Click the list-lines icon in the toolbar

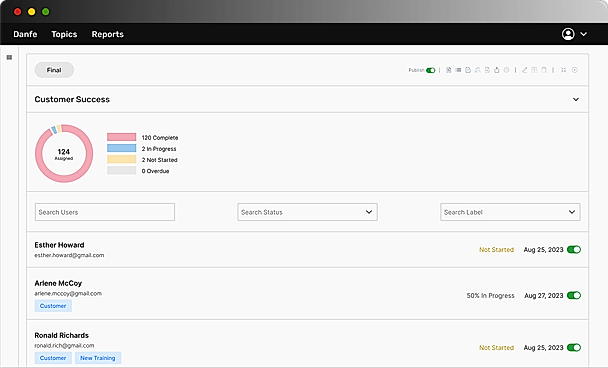pyautogui.click(x=458, y=70)
